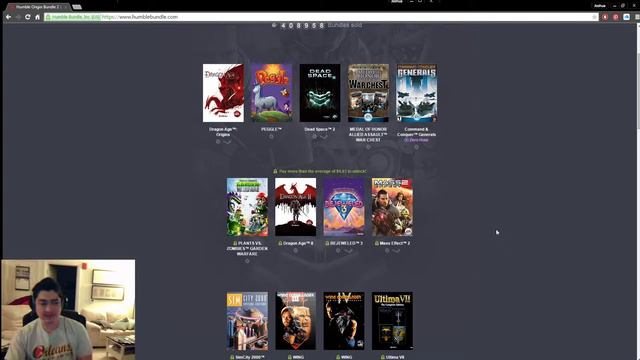Click the platform icon under Dragon Age II

pos(296,250)
